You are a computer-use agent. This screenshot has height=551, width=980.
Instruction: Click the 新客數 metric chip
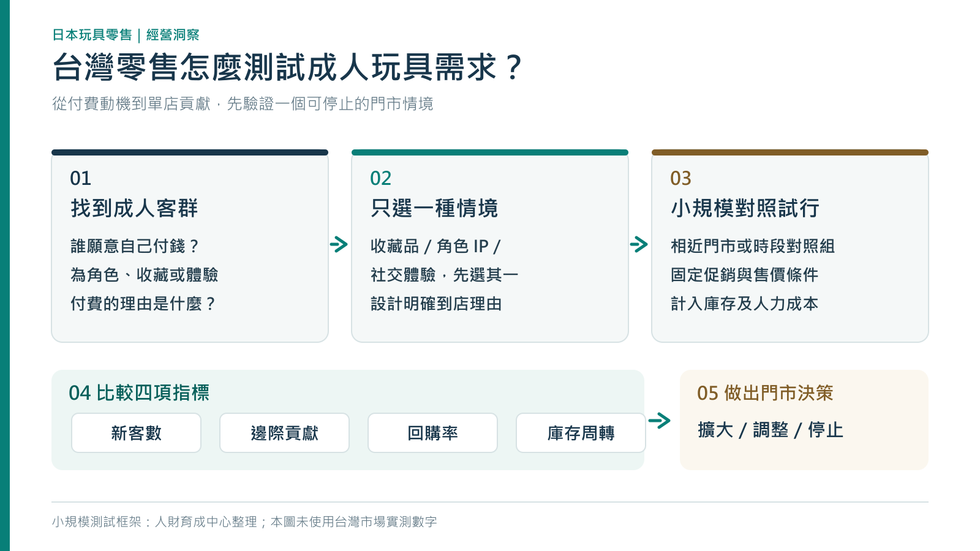click(136, 433)
